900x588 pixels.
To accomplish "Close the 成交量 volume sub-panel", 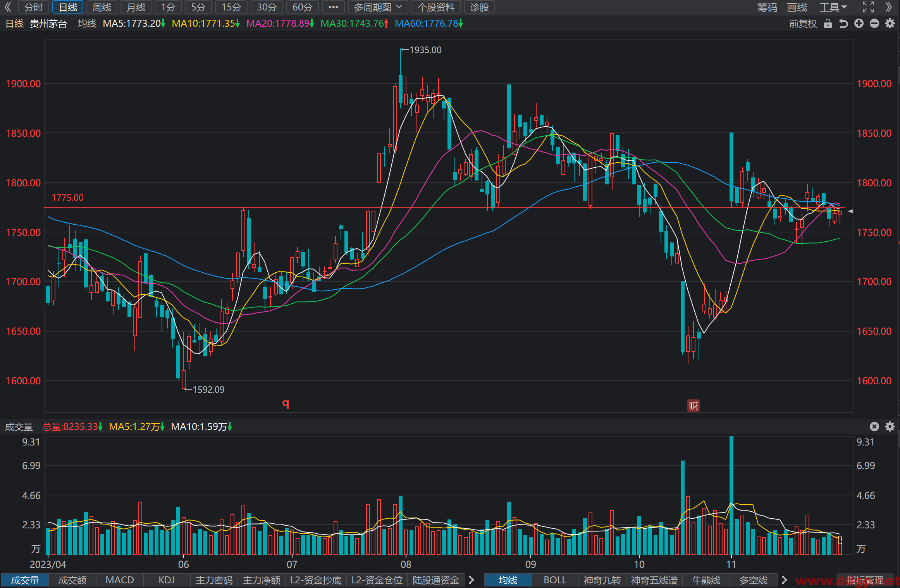I will pyautogui.click(x=874, y=426).
